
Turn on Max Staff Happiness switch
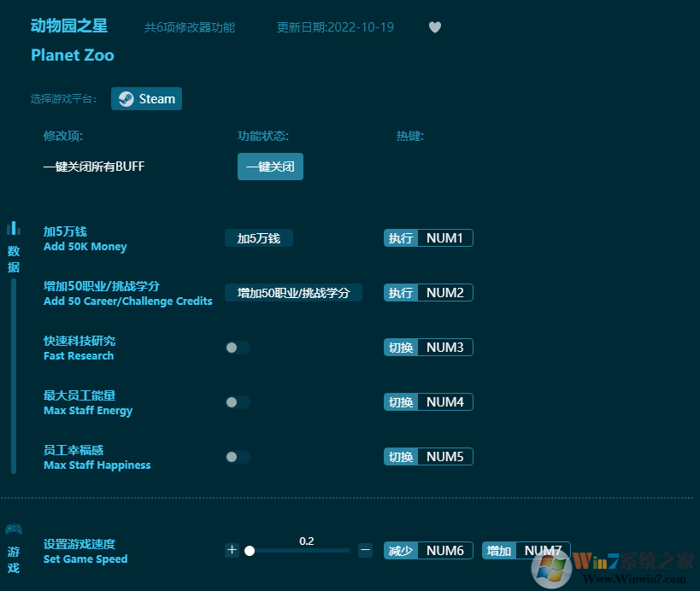coord(238,457)
